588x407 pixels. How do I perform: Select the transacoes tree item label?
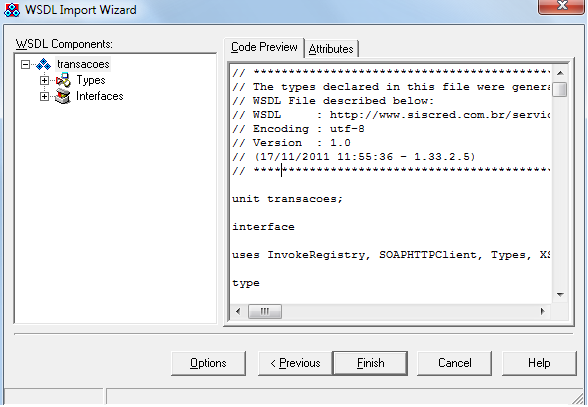click(83, 65)
